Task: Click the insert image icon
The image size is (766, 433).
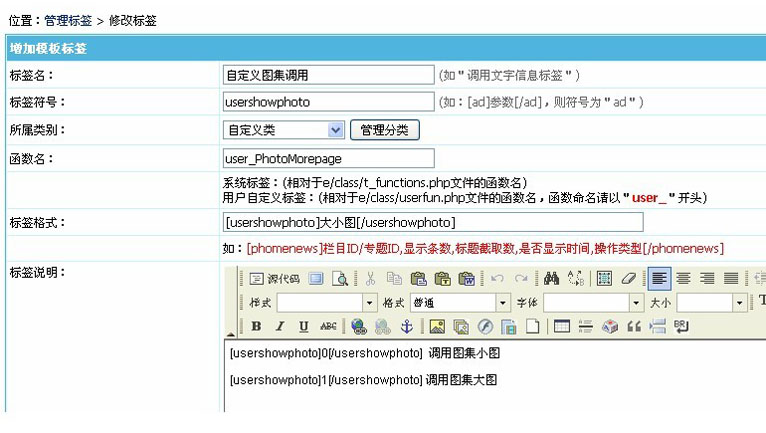Action: point(436,326)
